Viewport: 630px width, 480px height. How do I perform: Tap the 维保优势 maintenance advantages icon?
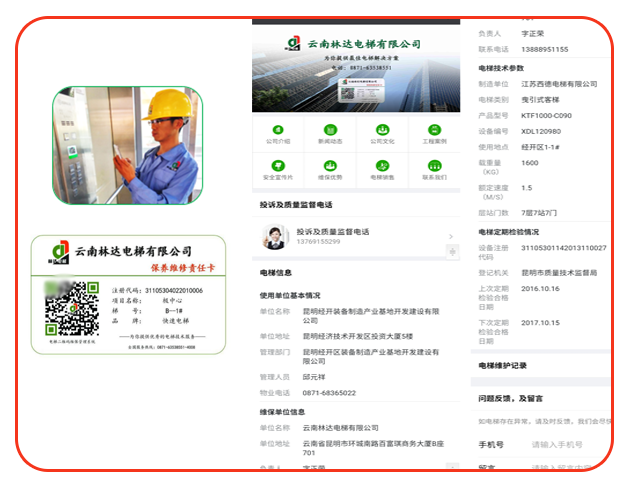[330, 168]
